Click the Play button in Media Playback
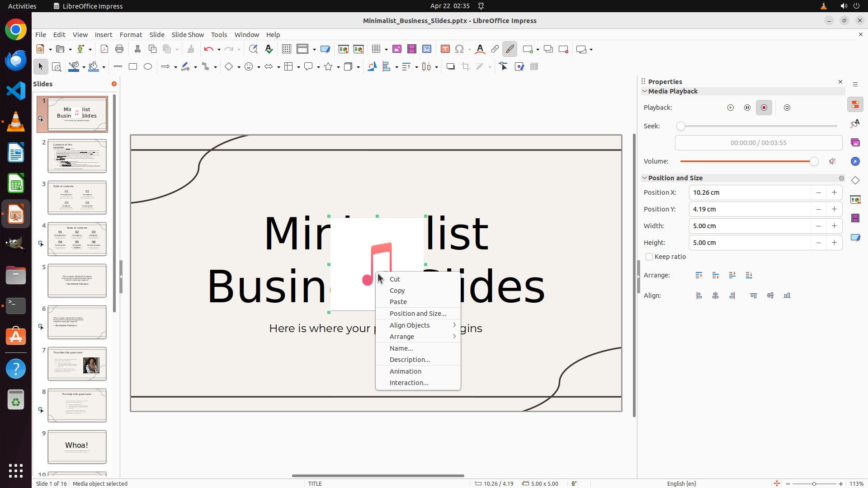Image resolution: width=868 pixels, height=488 pixels. [730, 108]
